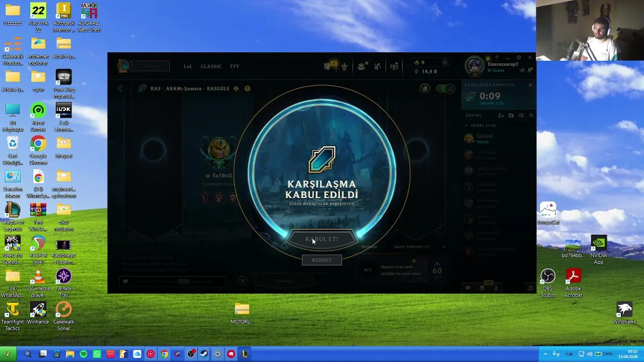The height and width of the screenshot is (362, 644).
Task: Select the Songs Cat desktop icon
Action: [x=548, y=214]
